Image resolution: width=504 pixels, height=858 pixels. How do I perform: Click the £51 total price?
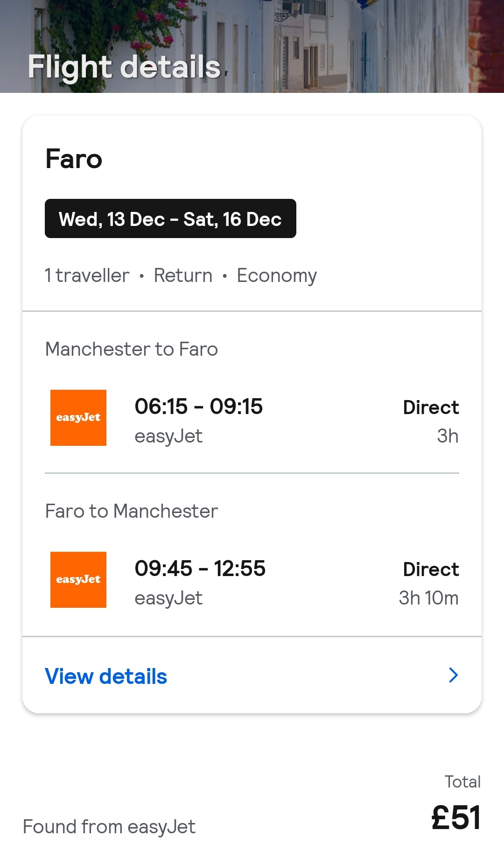point(456,818)
